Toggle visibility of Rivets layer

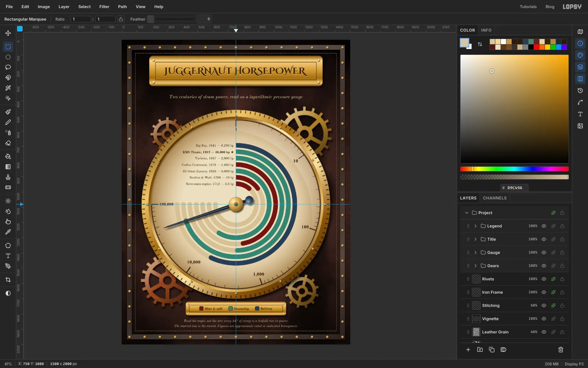click(544, 279)
